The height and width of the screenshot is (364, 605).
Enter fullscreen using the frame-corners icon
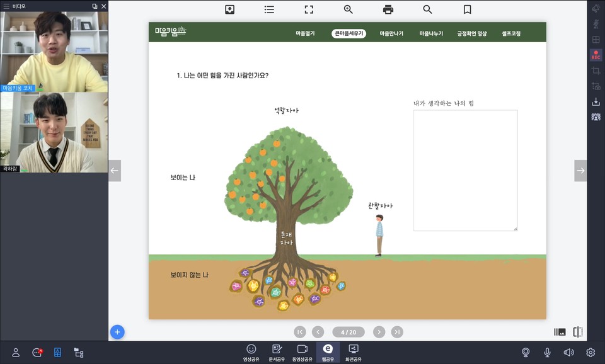[309, 9]
